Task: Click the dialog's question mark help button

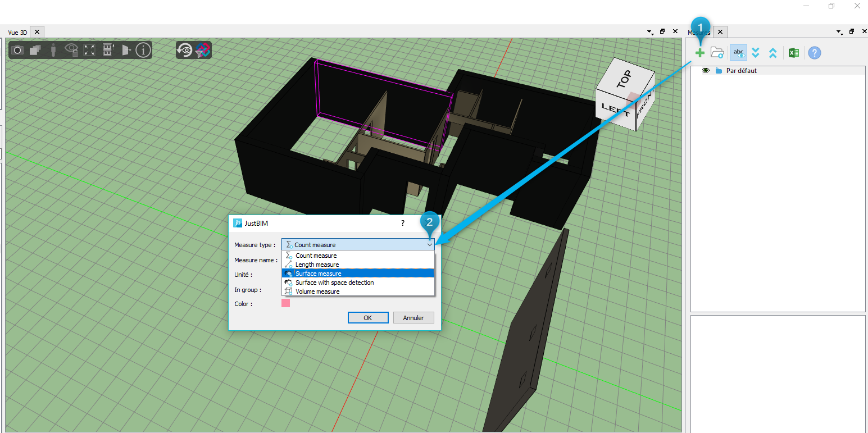Action: tap(402, 223)
